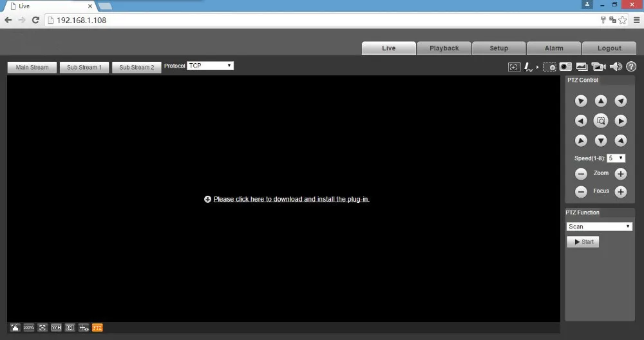Pan PTZ camera down

click(x=601, y=141)
